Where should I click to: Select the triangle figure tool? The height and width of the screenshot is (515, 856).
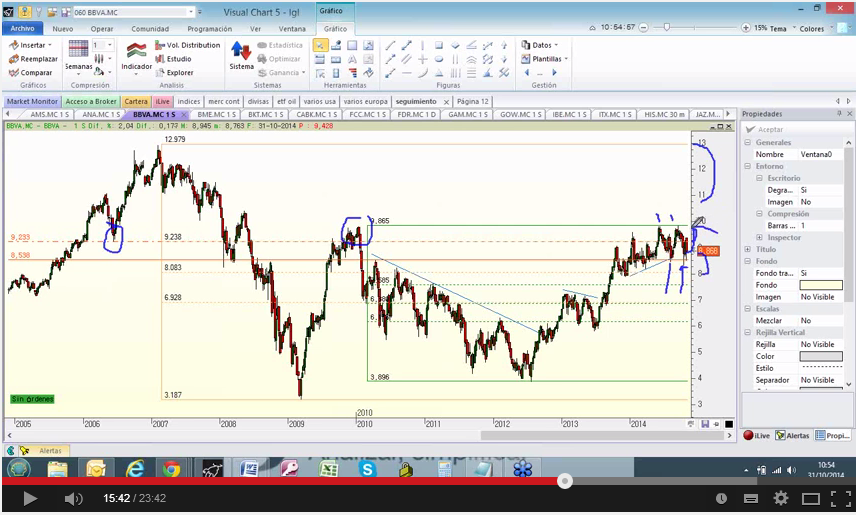click(439, 73)
